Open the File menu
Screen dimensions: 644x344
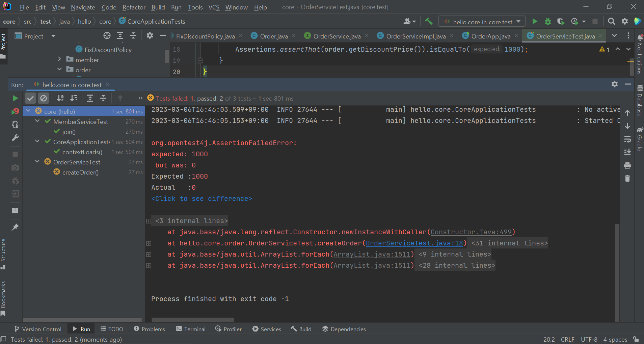24,7
